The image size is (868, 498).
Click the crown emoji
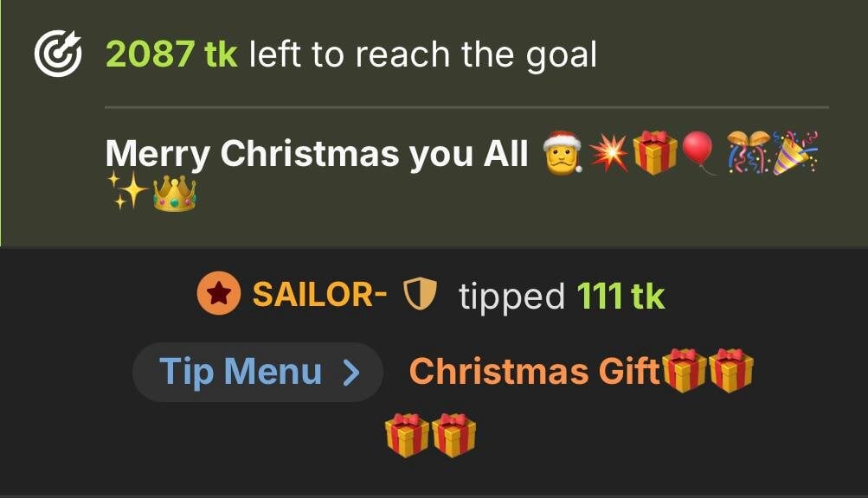click(x=174, y=194)
